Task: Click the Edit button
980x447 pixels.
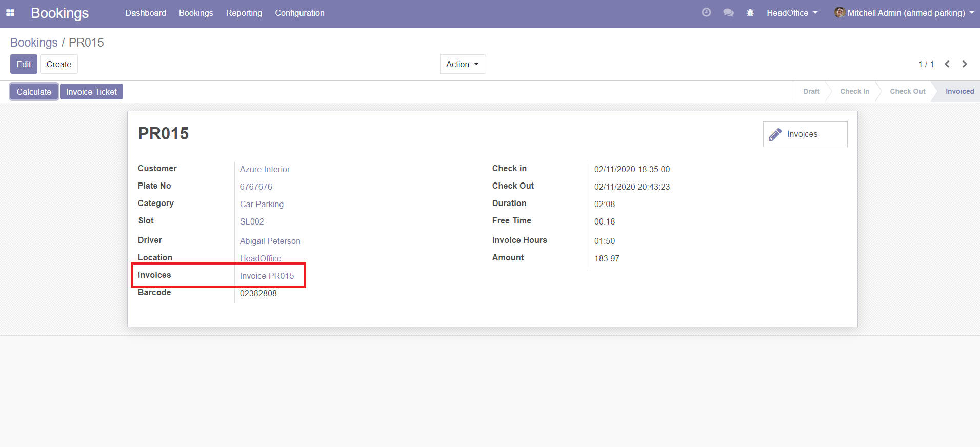Action: pos(24,64)
